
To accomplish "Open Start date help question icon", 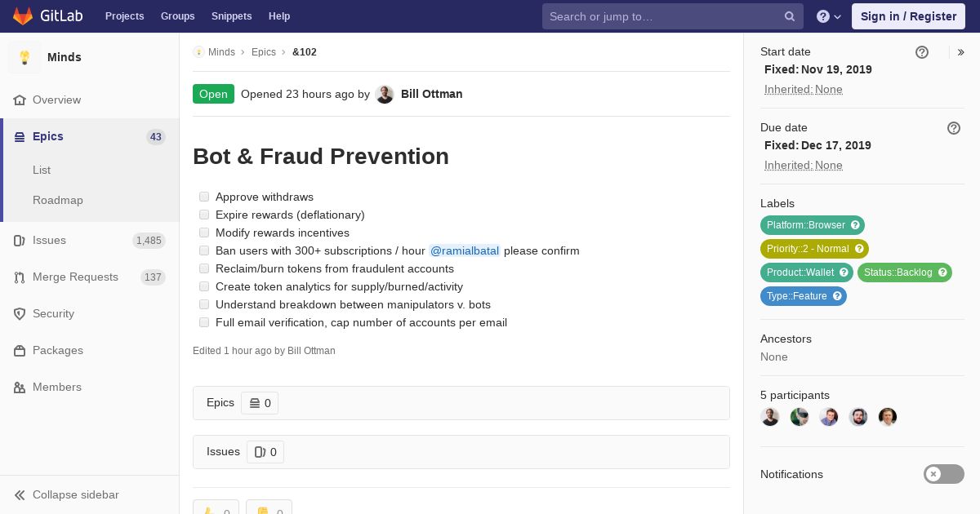I will click(x=922, y=52).
